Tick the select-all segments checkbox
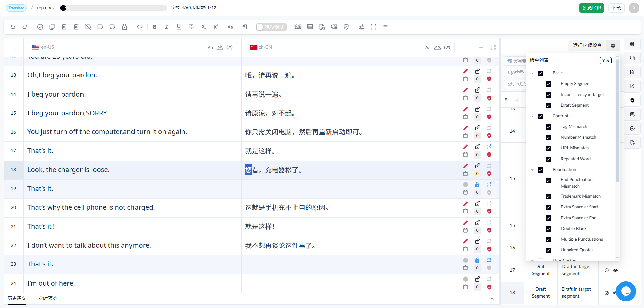 [13, 47]
